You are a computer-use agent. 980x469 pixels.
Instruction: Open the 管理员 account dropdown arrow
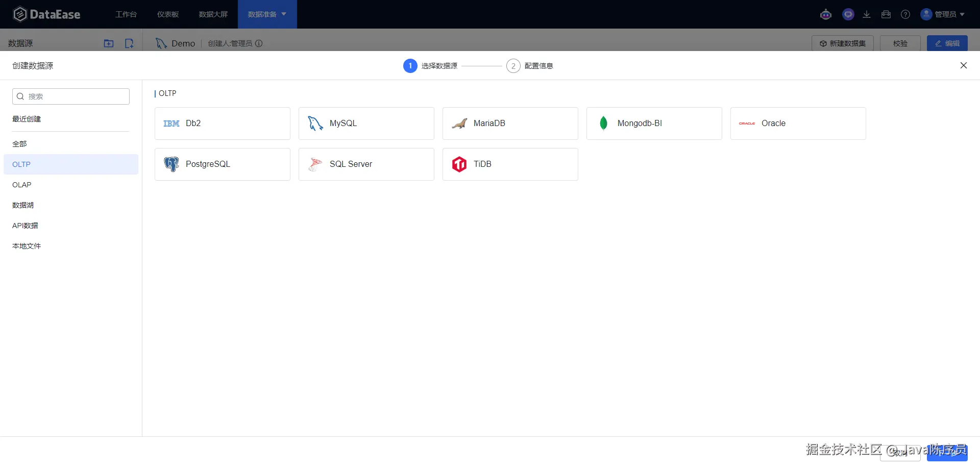click(x=962, y=14)
